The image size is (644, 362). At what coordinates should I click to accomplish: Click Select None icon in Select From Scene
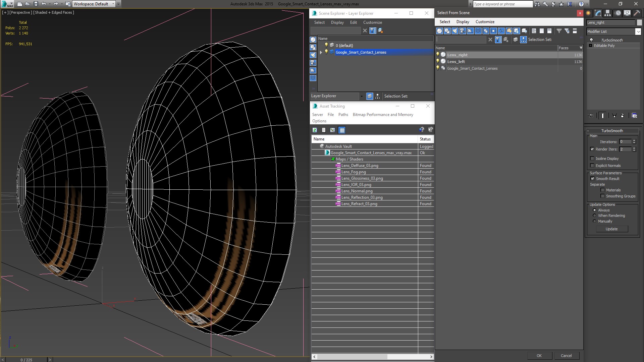click(x=542, y=31)
